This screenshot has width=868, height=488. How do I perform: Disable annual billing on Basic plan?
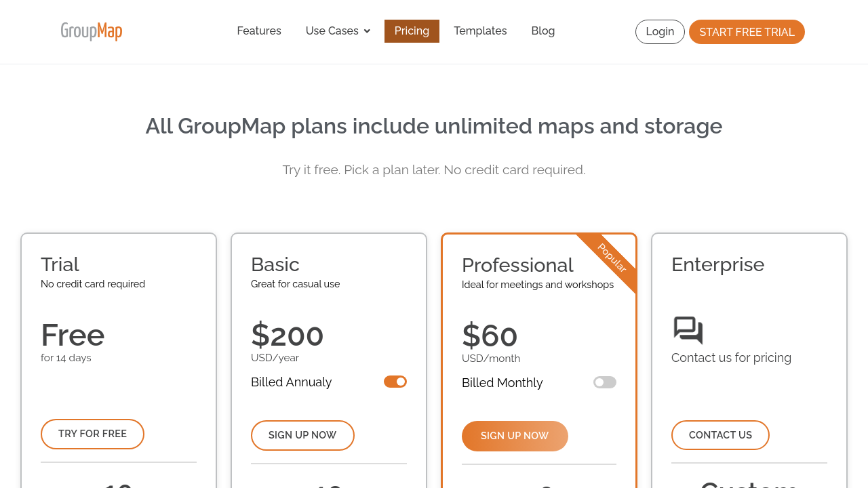(395, 382)
